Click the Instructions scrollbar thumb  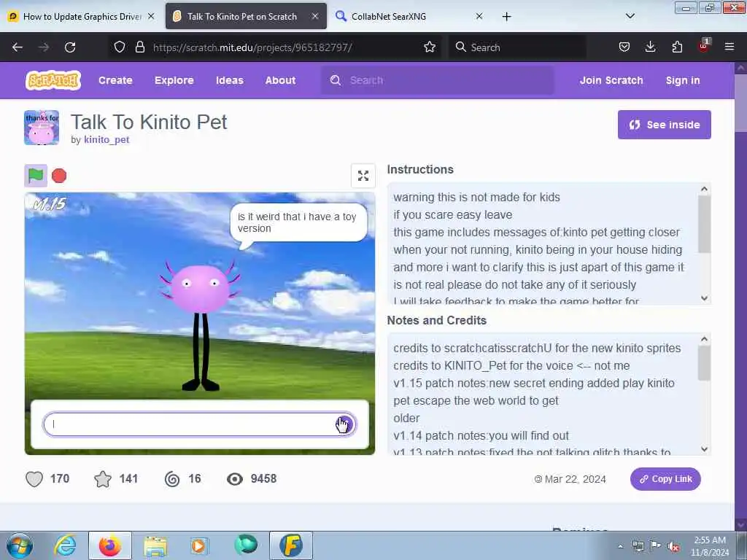click(x=704, y=224)
